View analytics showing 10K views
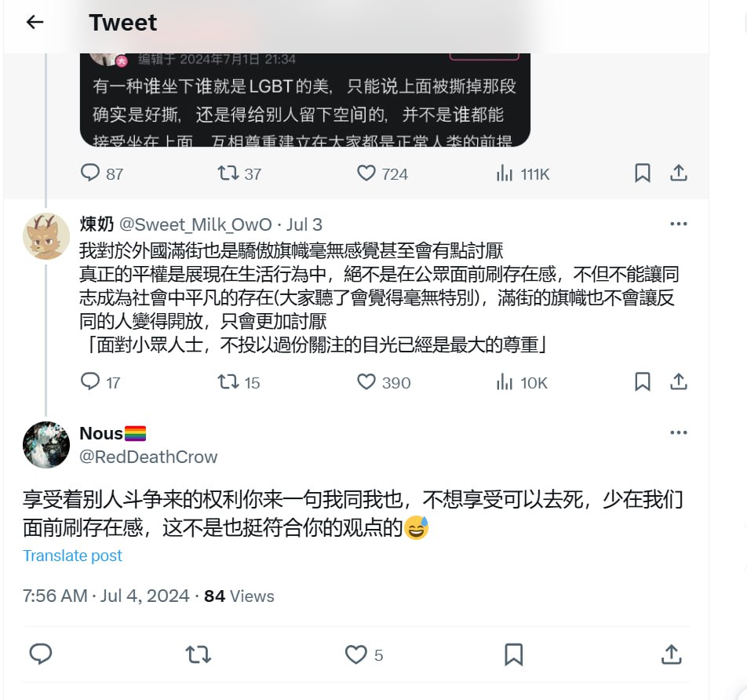Image resolution: width=747 pixels, height=700 pixels. tap(522, 382)
